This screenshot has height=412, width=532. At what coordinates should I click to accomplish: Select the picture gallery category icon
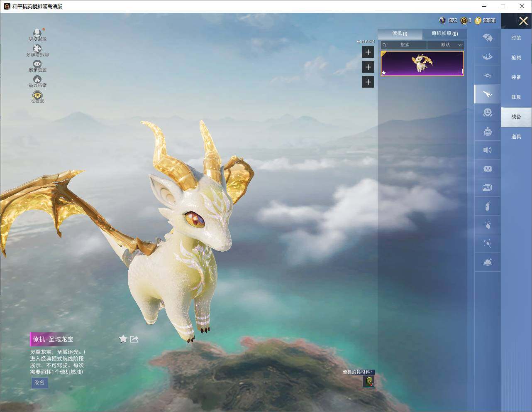488,187
